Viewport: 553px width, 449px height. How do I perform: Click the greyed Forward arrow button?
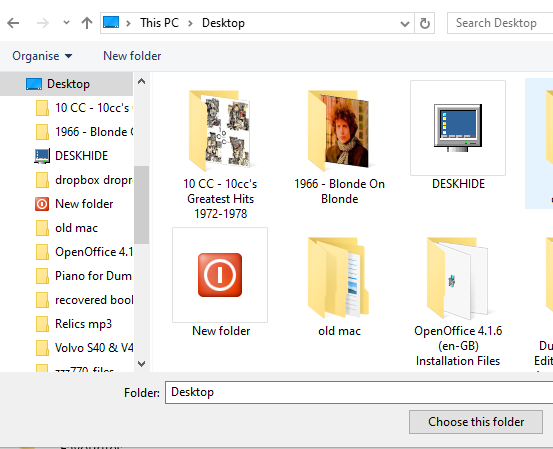click(43, 23)
